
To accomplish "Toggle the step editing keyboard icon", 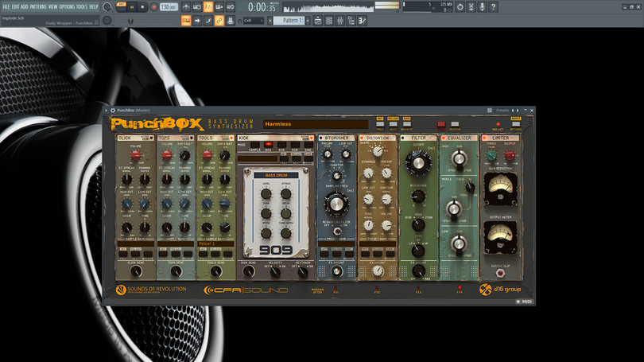I will tap(219, 7).
